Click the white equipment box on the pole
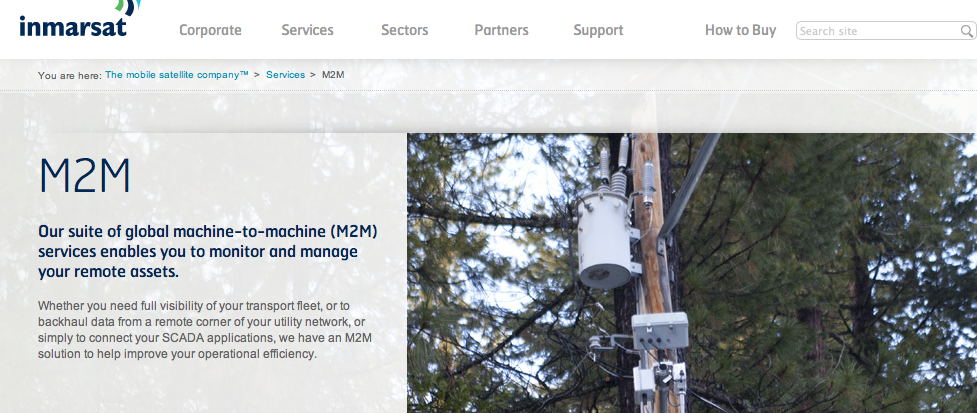Screen dimensions: 977x413 pos(660,331)
